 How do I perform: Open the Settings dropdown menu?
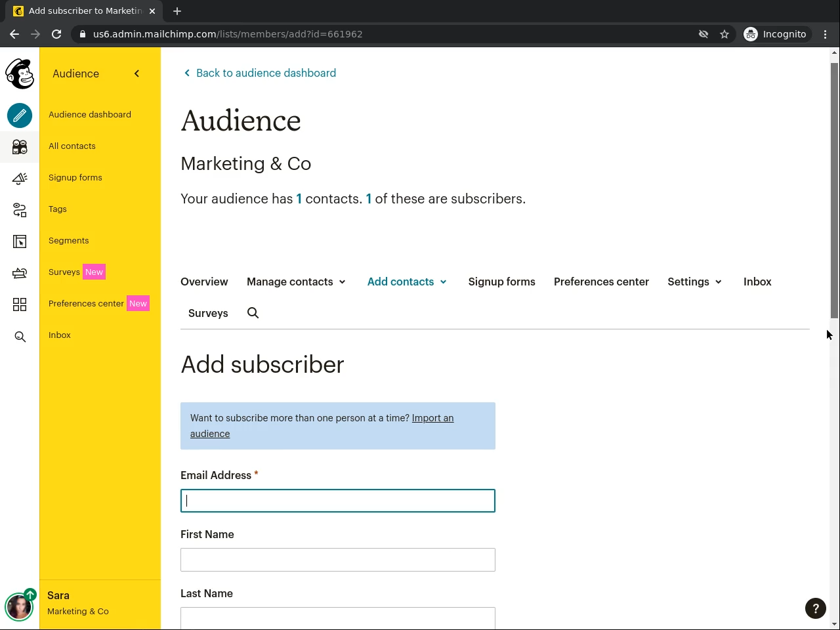[x=694, y=282]
